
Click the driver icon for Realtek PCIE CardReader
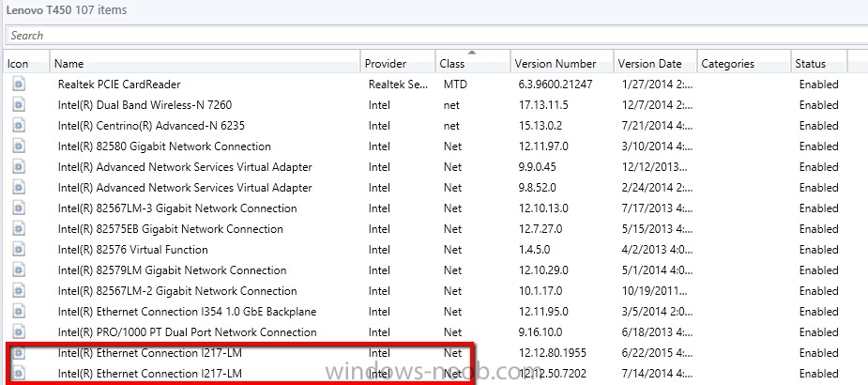pos(19,85)
